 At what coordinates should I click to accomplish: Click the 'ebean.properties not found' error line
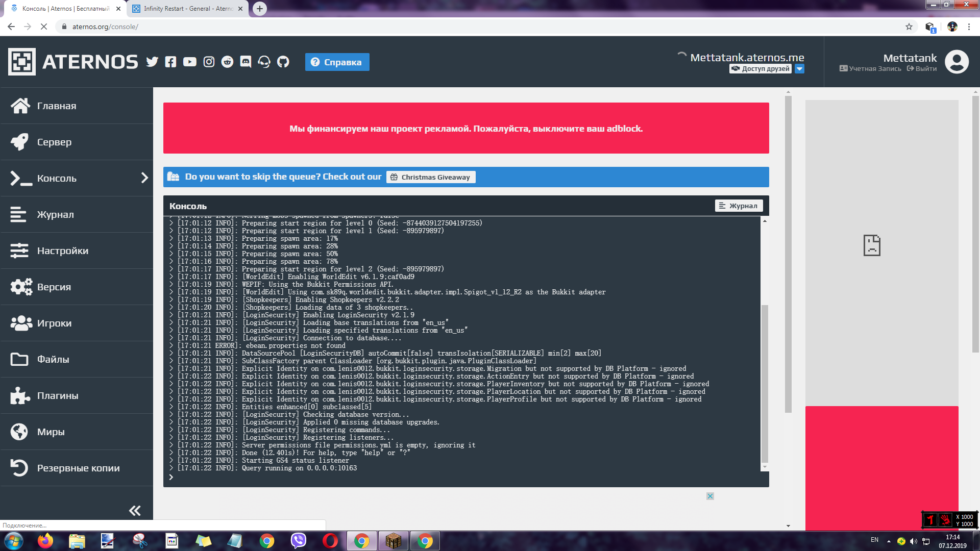tap(257, 345)
